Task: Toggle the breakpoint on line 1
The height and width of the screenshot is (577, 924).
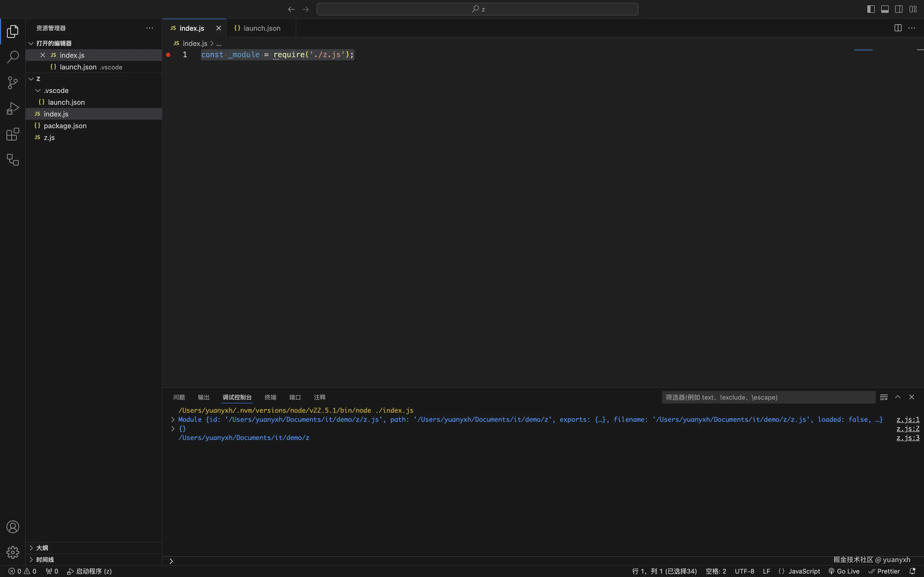Action: (x=168, y=54)
